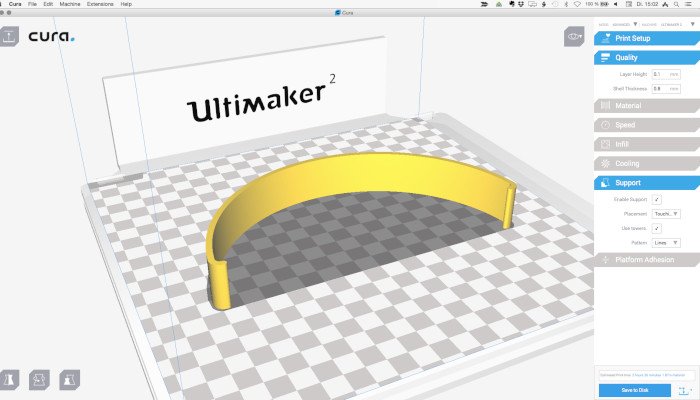Click the estimated print time text
The width and height of the screenshot is (700, 400).
tap(643, 375)
